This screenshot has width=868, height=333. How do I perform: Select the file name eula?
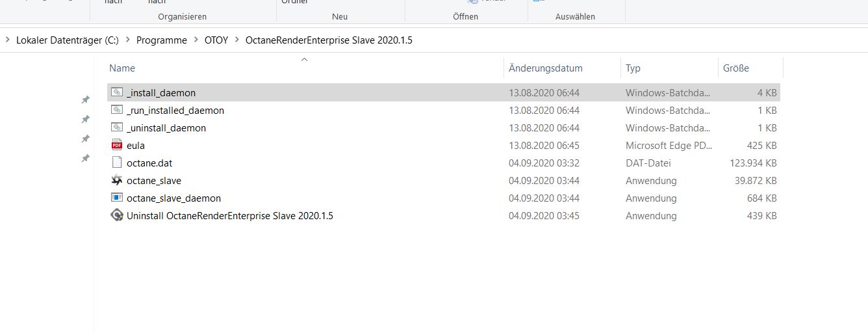136,146
